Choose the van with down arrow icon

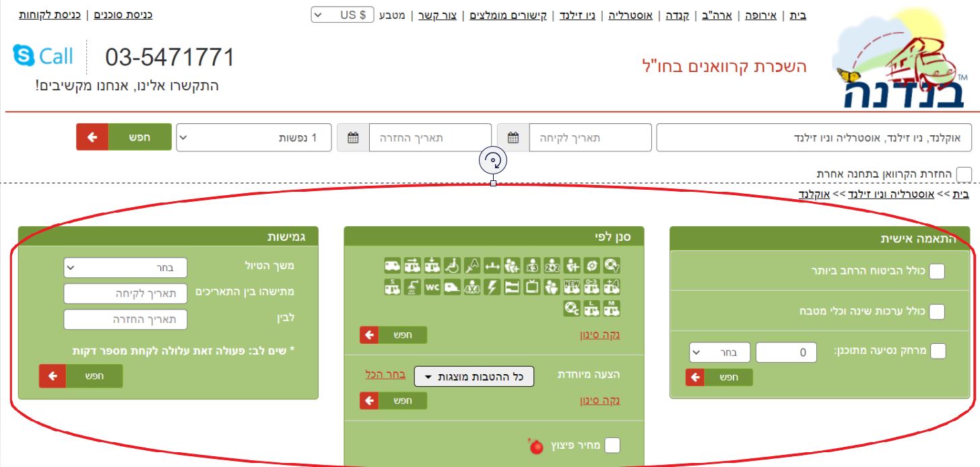point(432,265)
